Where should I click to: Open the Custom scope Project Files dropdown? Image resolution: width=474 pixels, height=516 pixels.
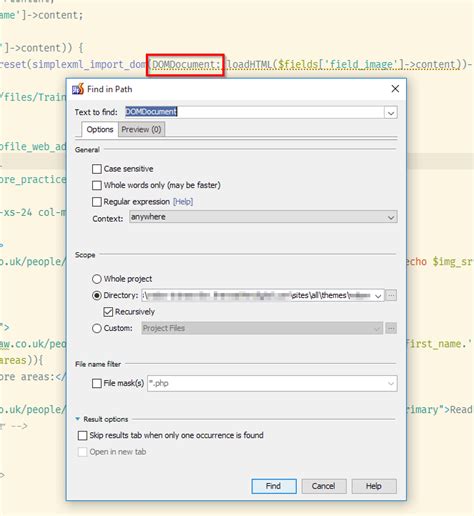click(262, 328)
